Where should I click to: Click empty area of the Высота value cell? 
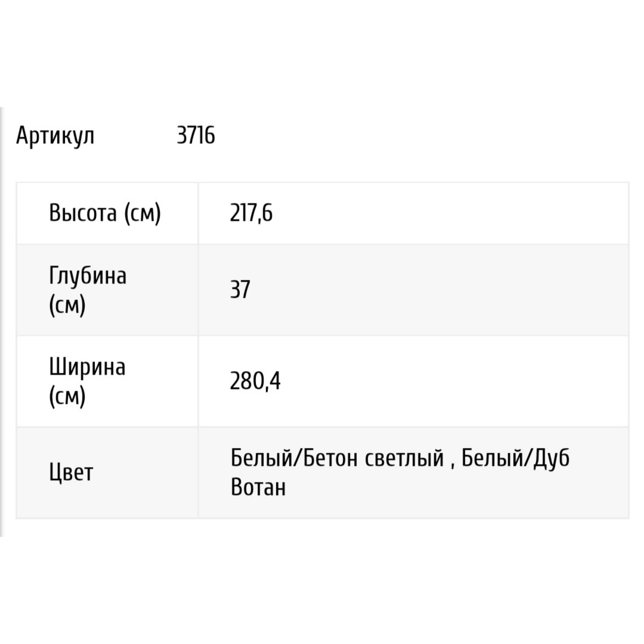click(449, 213)
